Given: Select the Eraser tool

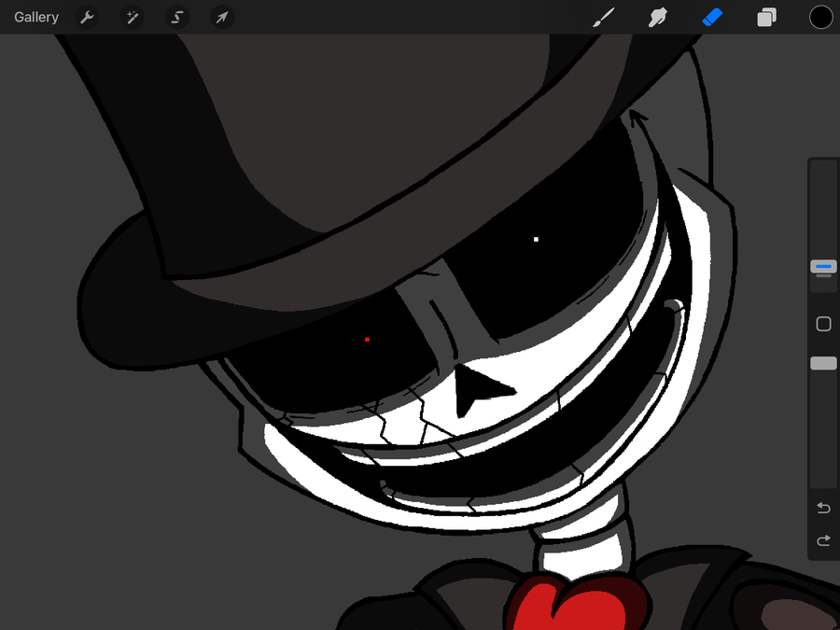Looking at the screenshot, I should pyautogui.click(x=712, y=17).
